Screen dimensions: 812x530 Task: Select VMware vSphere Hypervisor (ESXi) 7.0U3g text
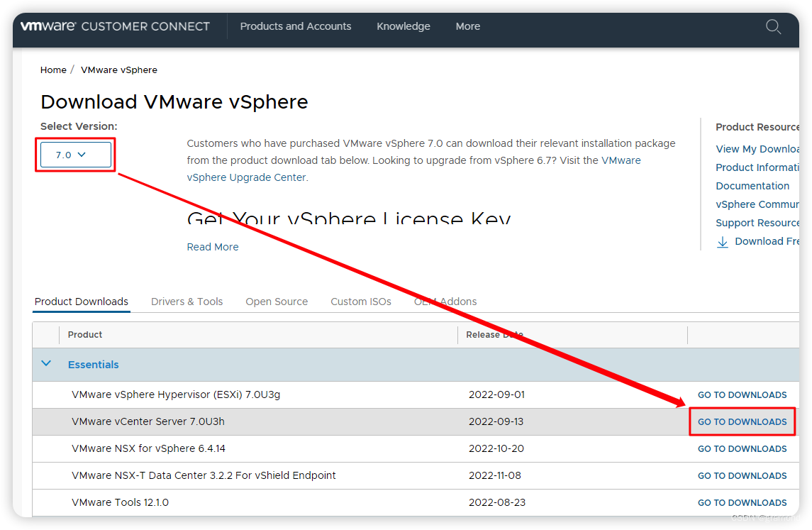click(176, 394)
